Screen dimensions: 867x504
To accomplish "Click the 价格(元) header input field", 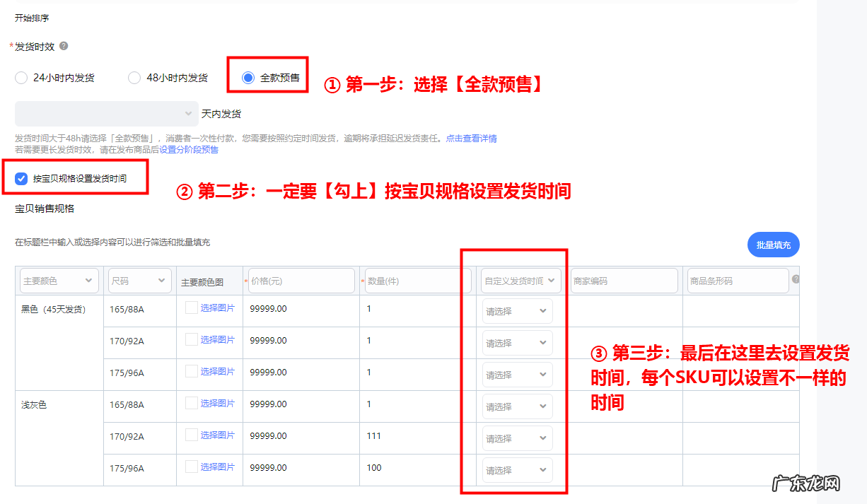I will pyautogui.click(x=301, y=280).
